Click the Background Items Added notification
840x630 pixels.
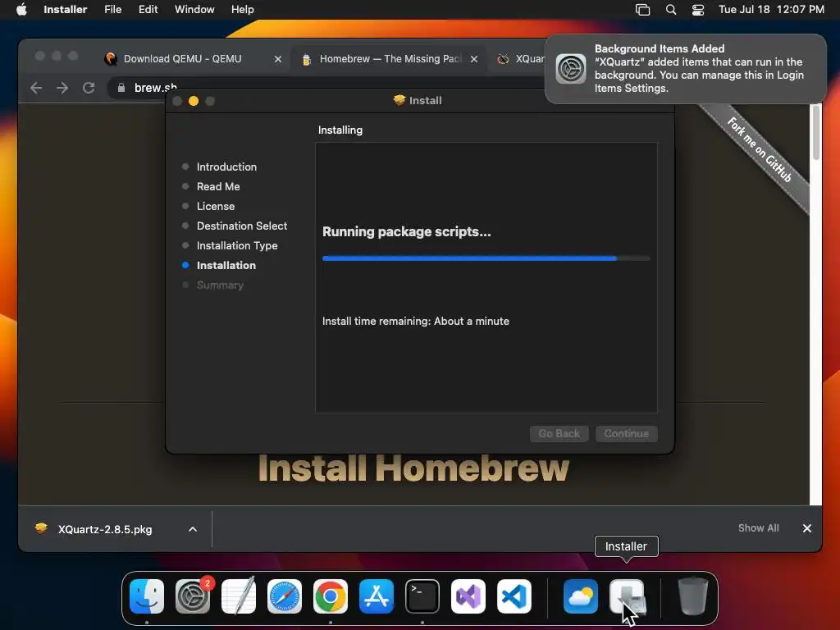685,69
